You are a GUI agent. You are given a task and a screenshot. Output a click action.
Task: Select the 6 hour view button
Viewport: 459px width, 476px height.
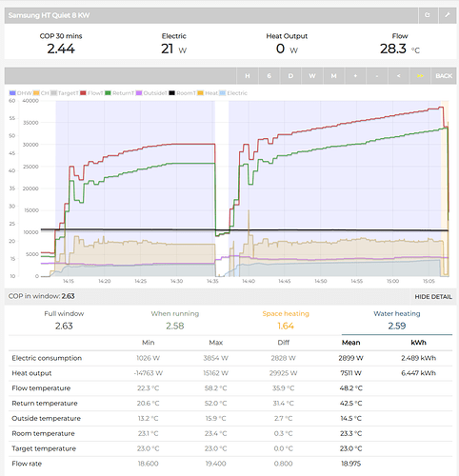[x=269, y=76]
